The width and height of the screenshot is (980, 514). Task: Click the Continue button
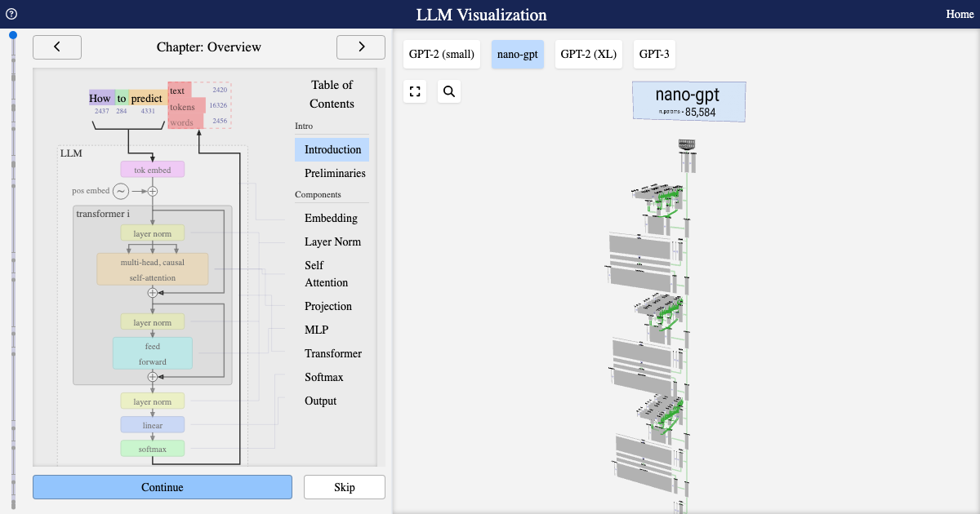(163, 487)
